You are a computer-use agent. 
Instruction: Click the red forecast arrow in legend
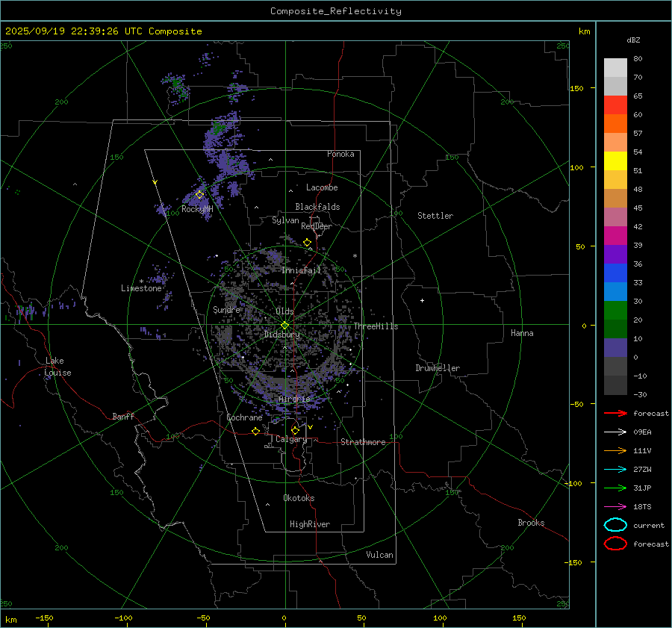pos(615,414)
